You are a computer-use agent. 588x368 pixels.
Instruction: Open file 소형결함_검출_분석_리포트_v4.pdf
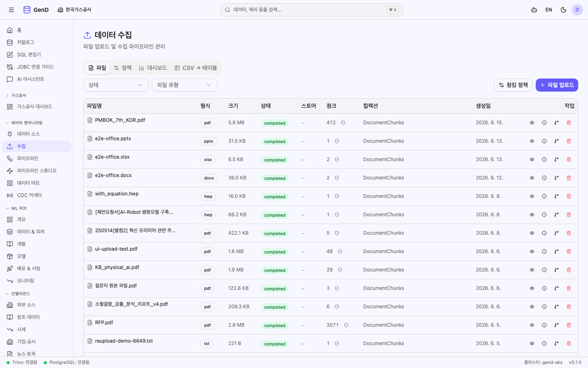tap(131, 304)
